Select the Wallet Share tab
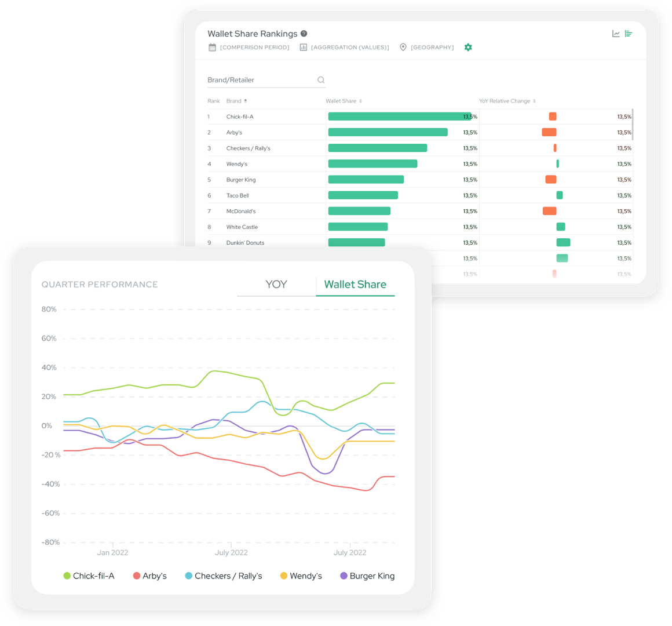Screen dimensions: 672x626 coord(355,284)
